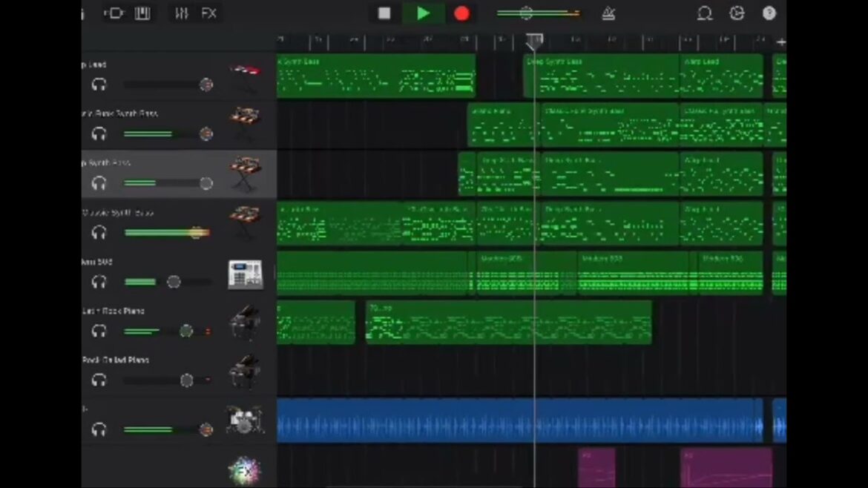Switch to the keyboard instrument view

(x=142, y=13)
